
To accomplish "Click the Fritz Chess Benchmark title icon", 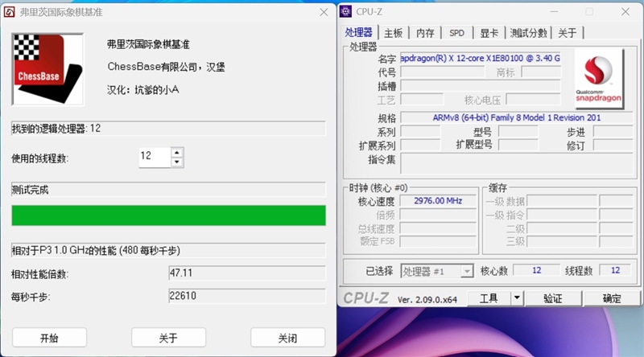I will (9, 12).
